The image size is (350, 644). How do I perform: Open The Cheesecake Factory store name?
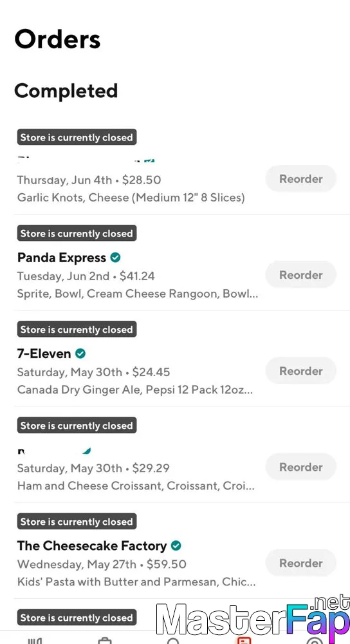(x=92, y=546)
